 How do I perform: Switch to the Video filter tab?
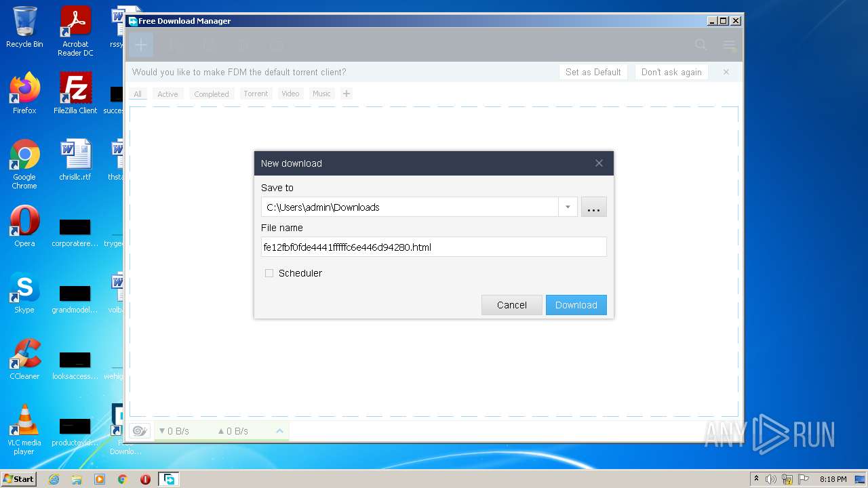pyautogui.click(x=290, y=94)
